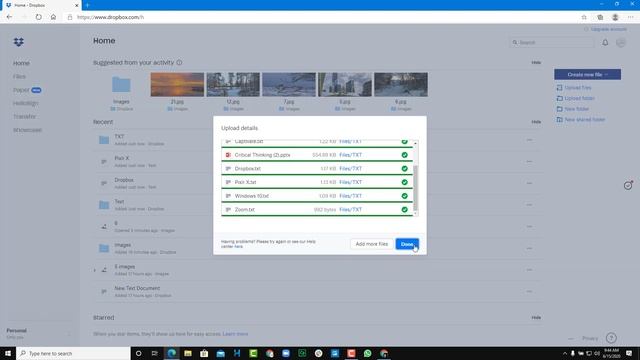This screenshot has height=360, width=640.
Task: Open more options for the Images row
Action: 529,248
